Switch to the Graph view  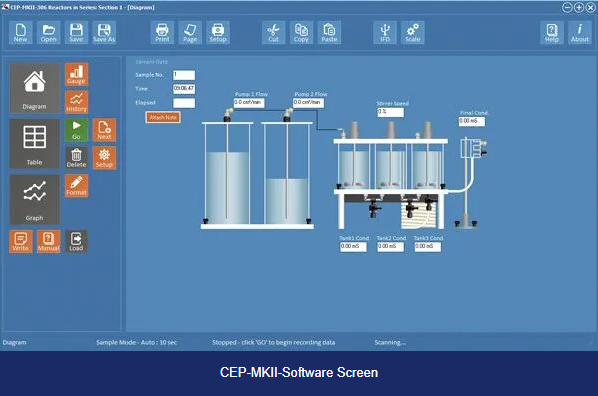click(34, 200)
